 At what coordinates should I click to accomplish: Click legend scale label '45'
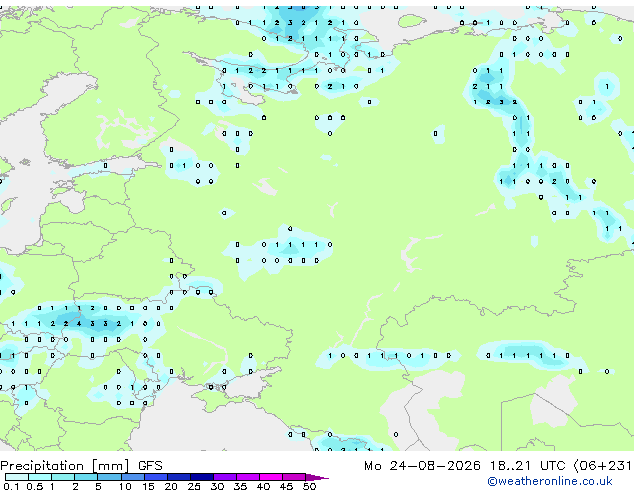(x=286, y=486)
